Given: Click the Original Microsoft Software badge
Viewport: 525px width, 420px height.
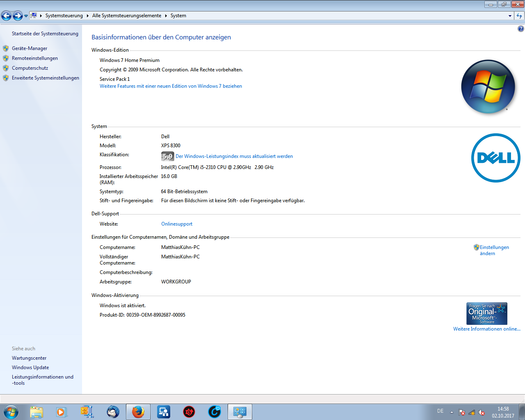Looking at the screenshot, I should [x=487, y=313].
